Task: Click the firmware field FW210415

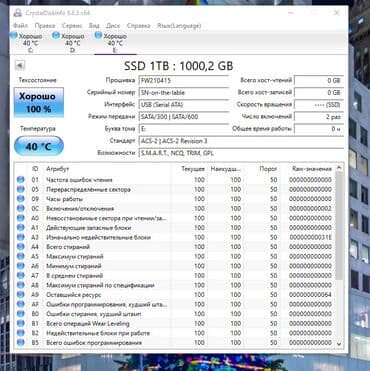Action: coord(183,81)
